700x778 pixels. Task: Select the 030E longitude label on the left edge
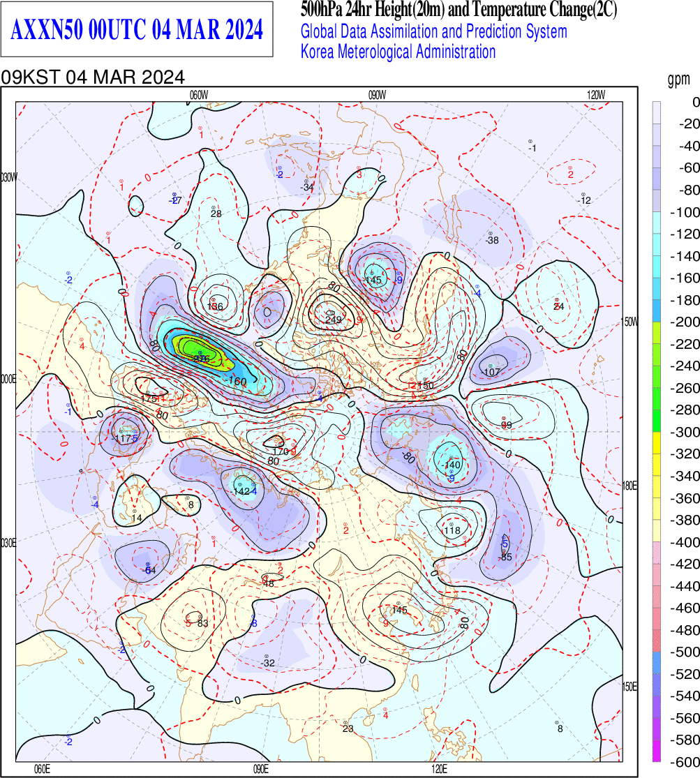[x=8, y=544]
